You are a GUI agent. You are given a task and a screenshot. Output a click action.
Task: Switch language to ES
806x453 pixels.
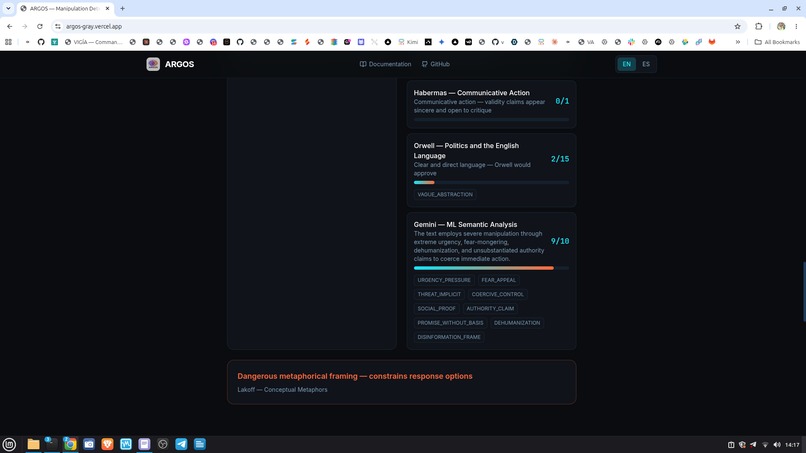(646, 64)
